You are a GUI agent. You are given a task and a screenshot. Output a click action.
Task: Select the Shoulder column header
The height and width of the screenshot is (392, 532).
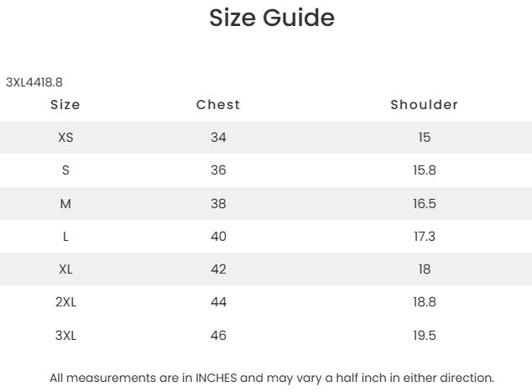(424, 105)
